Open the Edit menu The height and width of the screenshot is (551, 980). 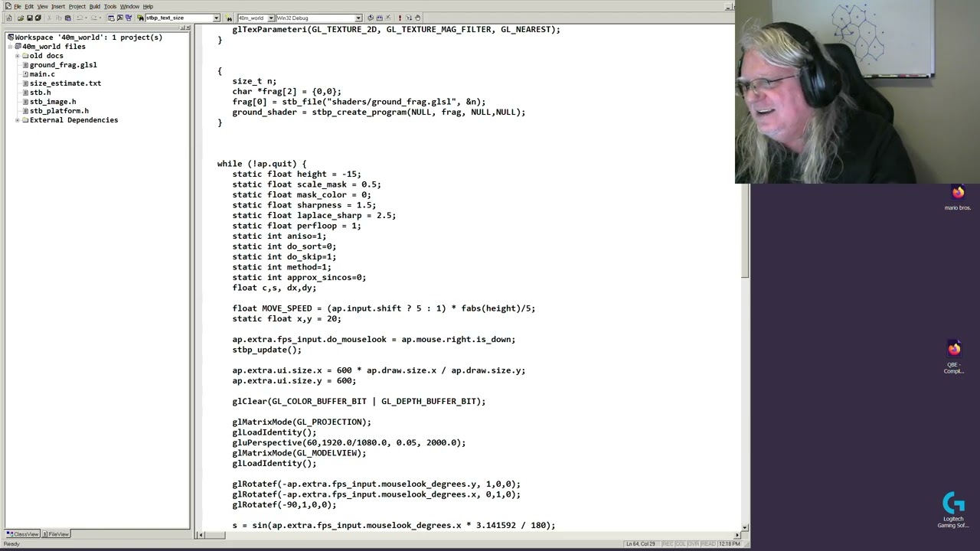tap(28, 6)
